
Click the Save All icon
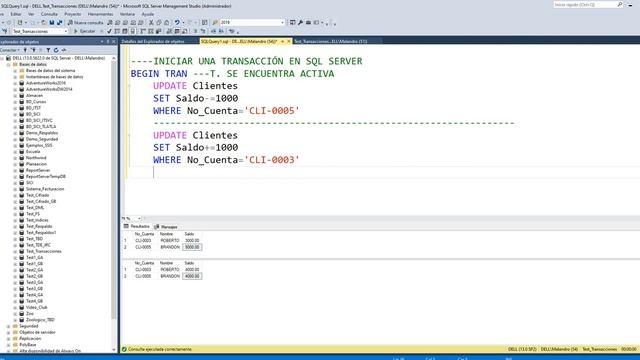click(x=59, y=22)
